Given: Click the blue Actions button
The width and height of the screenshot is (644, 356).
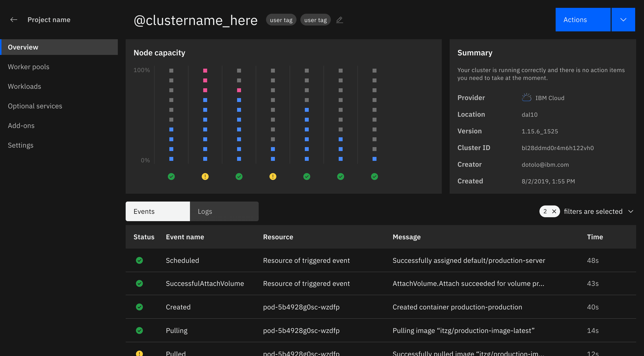Looking at the screenshot, I should 583,19.
